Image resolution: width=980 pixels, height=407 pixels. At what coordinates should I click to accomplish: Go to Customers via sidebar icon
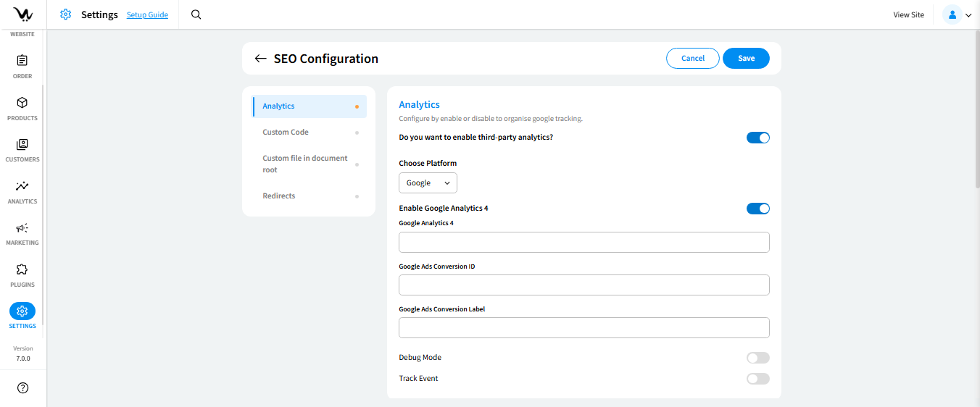pyautogui.click(x=22, y=144)
